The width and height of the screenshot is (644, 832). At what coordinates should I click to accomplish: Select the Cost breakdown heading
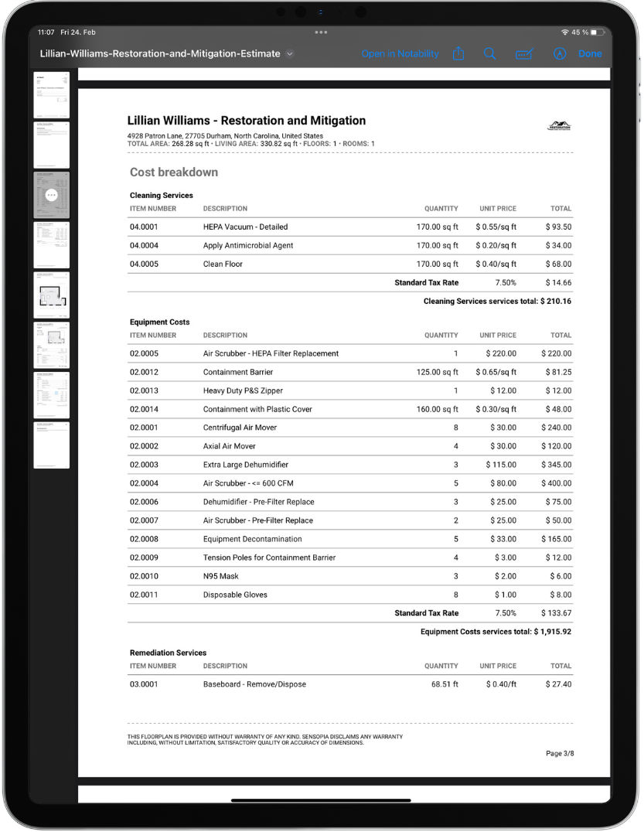click(x=174, y=172)
